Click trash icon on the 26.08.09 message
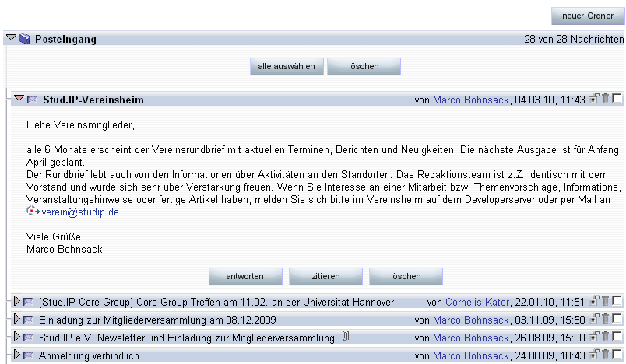The height and width of the screenshot is (364, 626). coord(605,337)
